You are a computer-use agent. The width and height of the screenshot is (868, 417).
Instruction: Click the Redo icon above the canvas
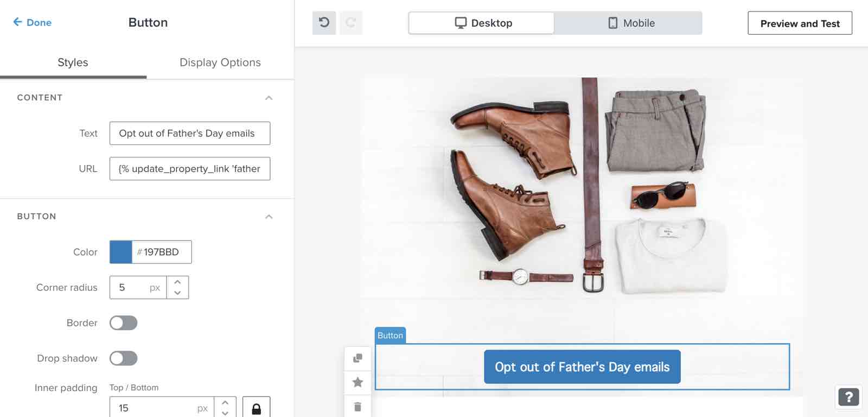point(351,23)
